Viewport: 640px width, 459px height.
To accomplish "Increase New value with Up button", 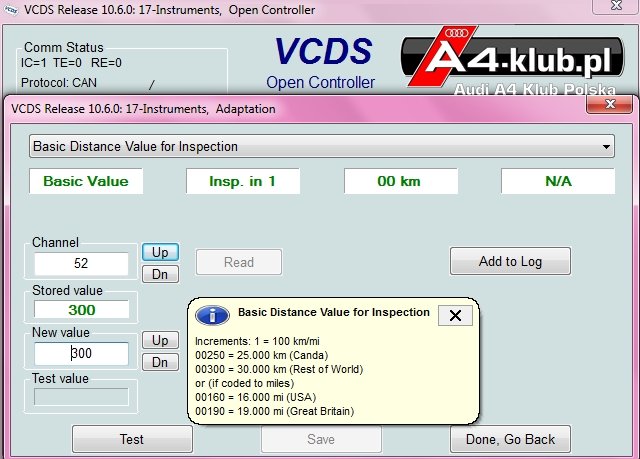I will pyautogui.click(x=160, y=340).
